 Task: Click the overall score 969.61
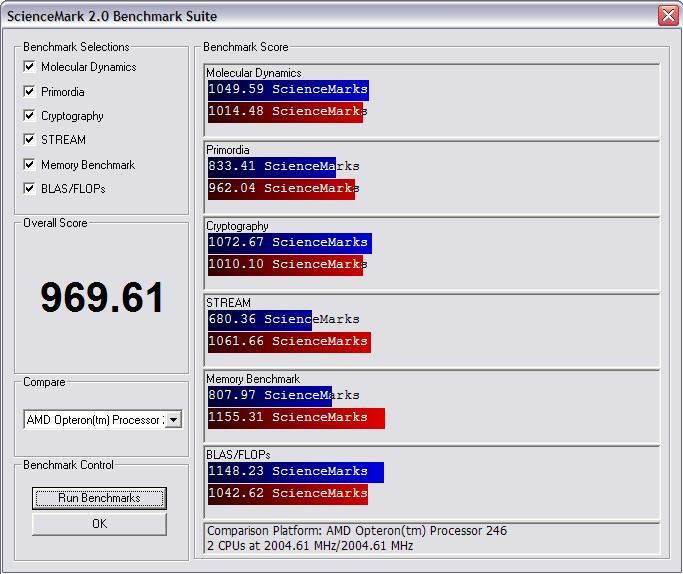point(102,298)
